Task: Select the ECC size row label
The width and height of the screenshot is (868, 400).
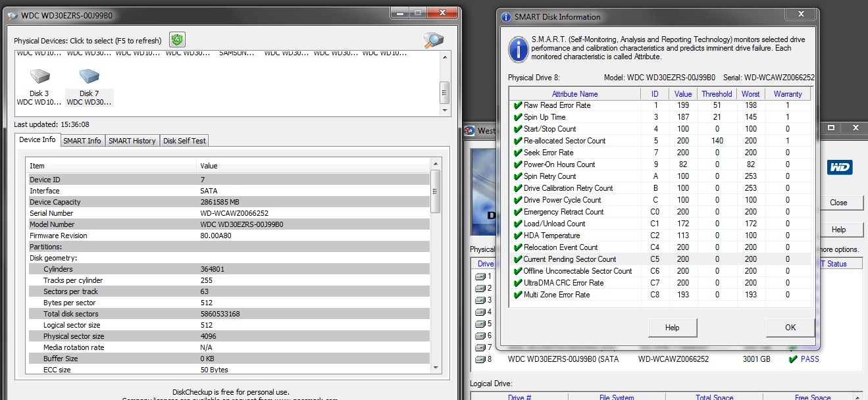Action: pyautogui.click(x=59, y=370)
